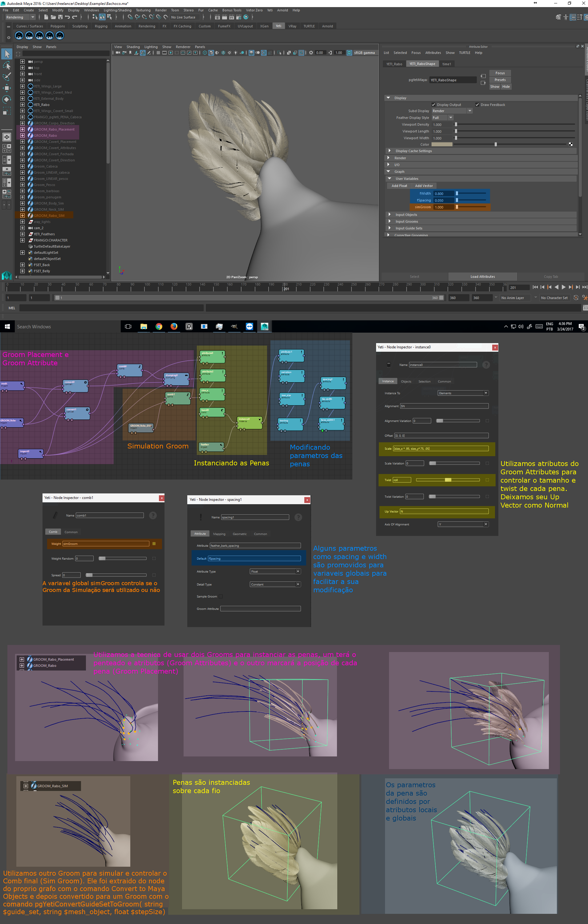588x924 pixels.
Task: Click the GF Yeti shelf icon
Action: click(x=60, y=36)
